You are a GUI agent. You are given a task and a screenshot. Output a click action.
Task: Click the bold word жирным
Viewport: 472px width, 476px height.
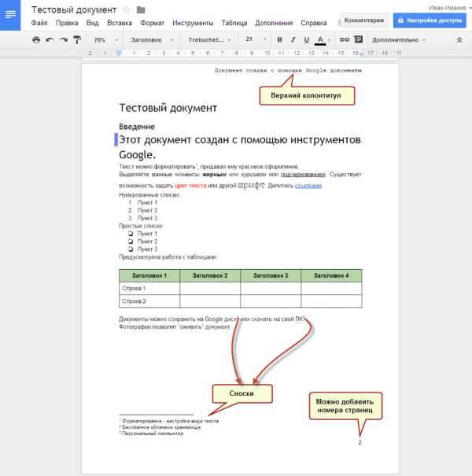point(214,175)
